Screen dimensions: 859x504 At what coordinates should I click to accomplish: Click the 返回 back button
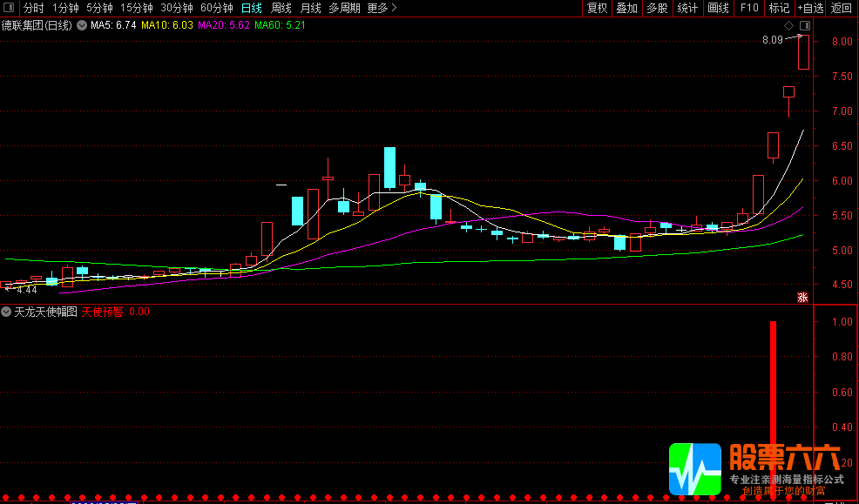pos(842,8)
